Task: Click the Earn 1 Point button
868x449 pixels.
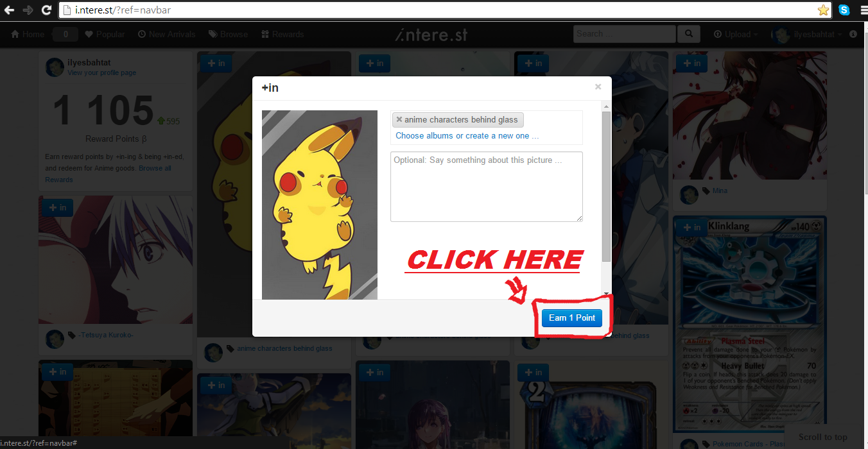Action: click(572, 318)
